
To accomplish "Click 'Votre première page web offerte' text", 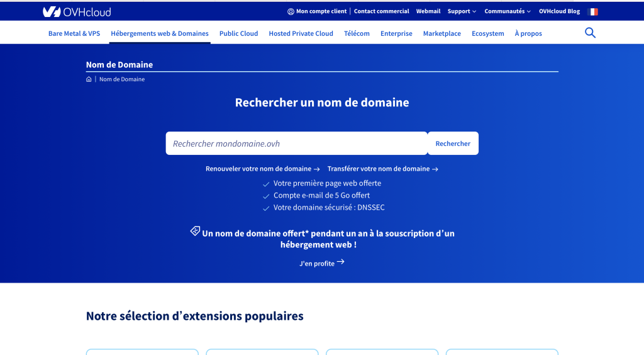I will 327,183.
